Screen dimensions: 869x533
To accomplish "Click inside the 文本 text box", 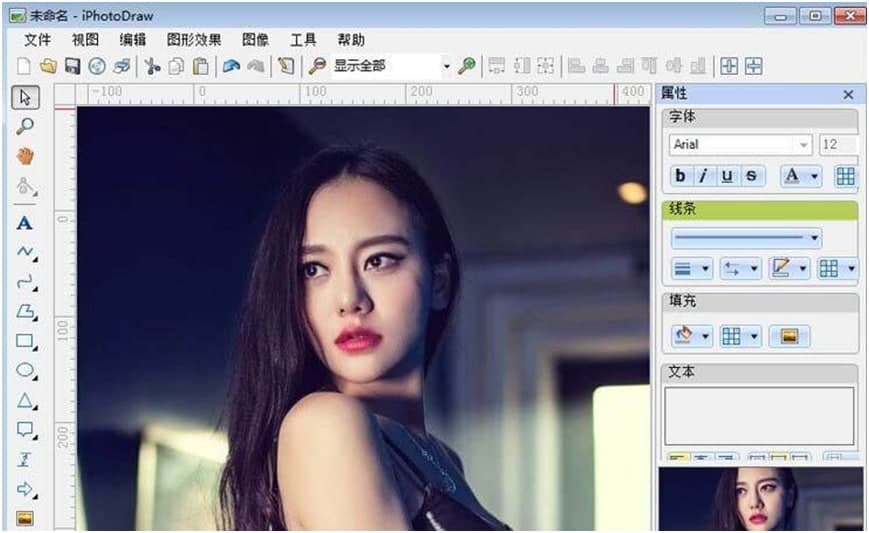I will click(x=759, y=416).
